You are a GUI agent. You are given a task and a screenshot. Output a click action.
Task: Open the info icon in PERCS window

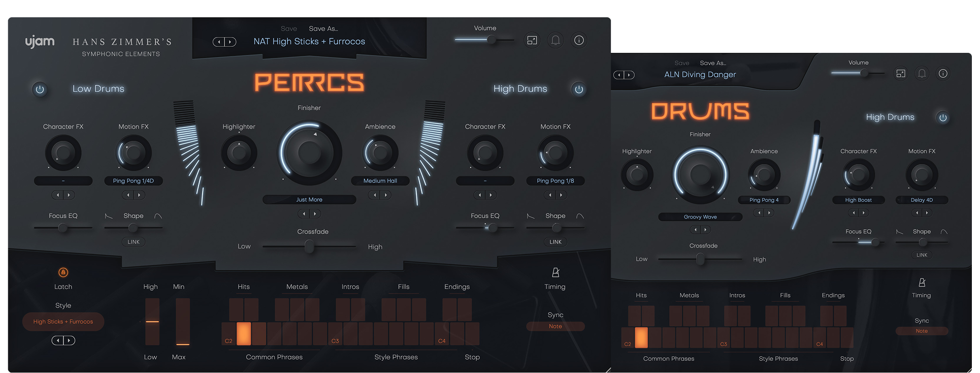579,40
